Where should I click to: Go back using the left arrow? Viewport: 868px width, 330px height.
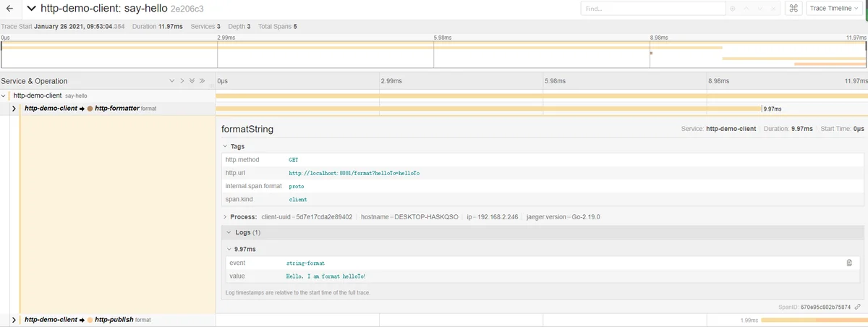pos(9,8)
